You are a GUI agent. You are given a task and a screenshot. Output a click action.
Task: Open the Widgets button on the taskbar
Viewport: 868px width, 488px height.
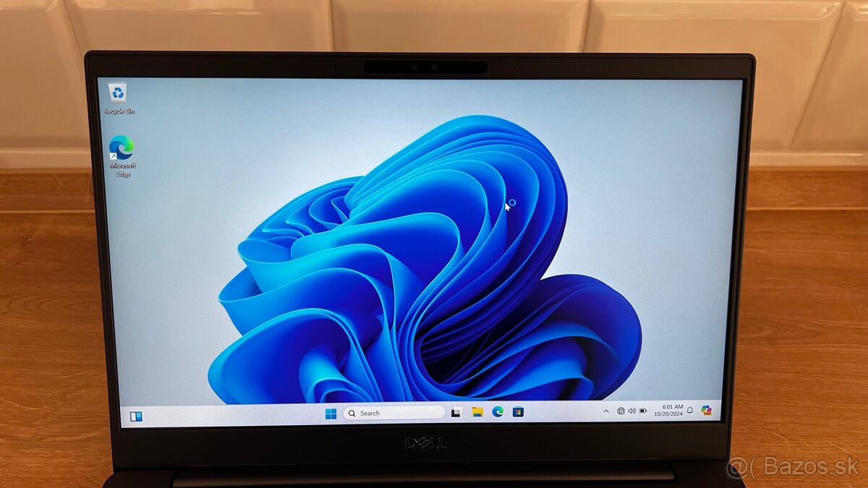click(136, 416)
